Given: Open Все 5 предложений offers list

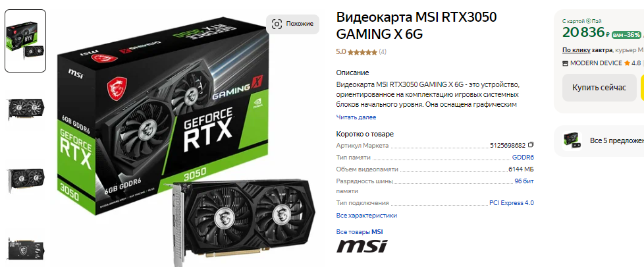Looking at the screenshot, I should [x=617, y=140].
